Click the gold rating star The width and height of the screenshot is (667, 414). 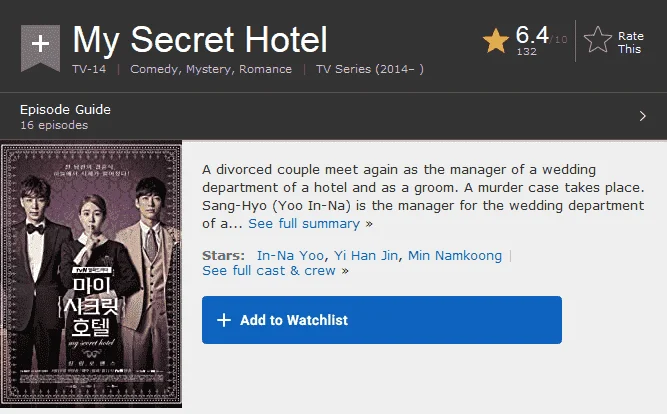click(496, 41)
